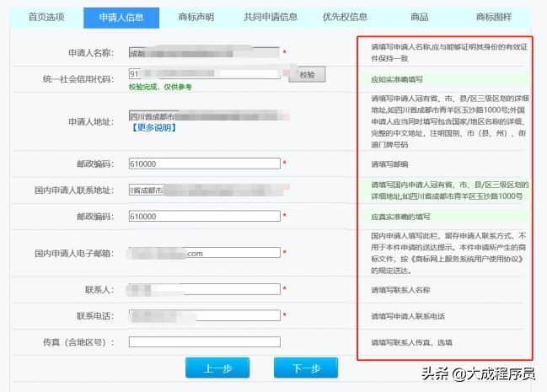Click the hint text 请填写邮编
547x392 pixels.
pos(389,164)
